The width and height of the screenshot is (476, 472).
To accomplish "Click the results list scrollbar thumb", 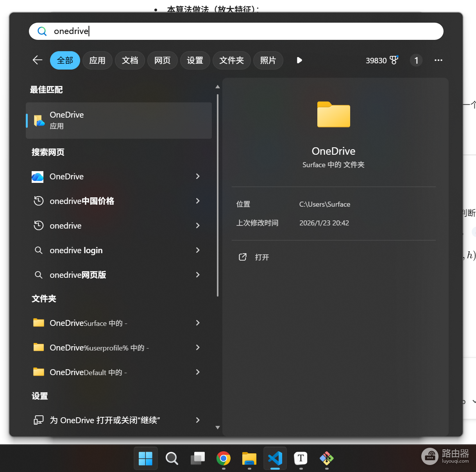I will pos(218,195).
